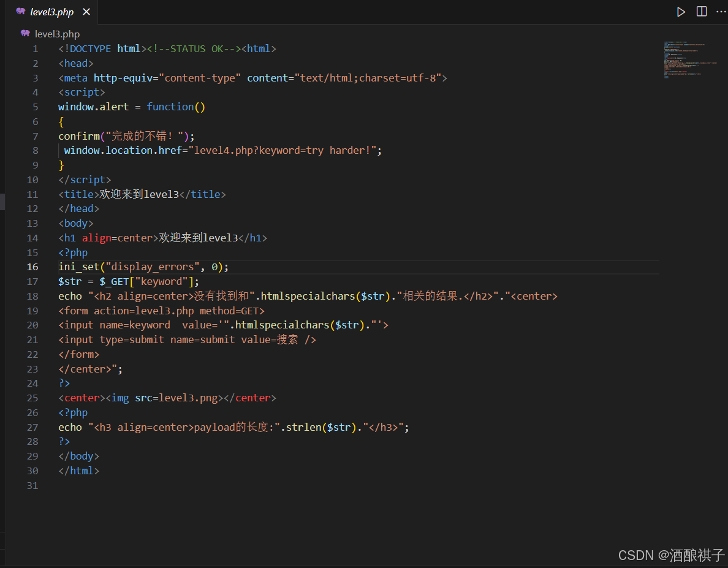728x568 pixels.
Task: Click window.location.href on line 8
Action: pos(123,150)
